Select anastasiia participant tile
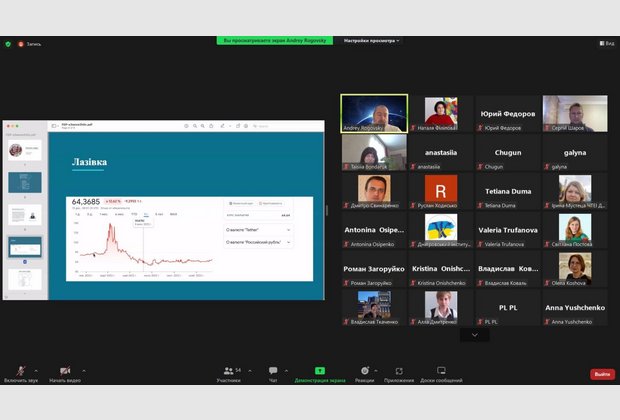Viewport: 620px width, 420px height. 441,152
